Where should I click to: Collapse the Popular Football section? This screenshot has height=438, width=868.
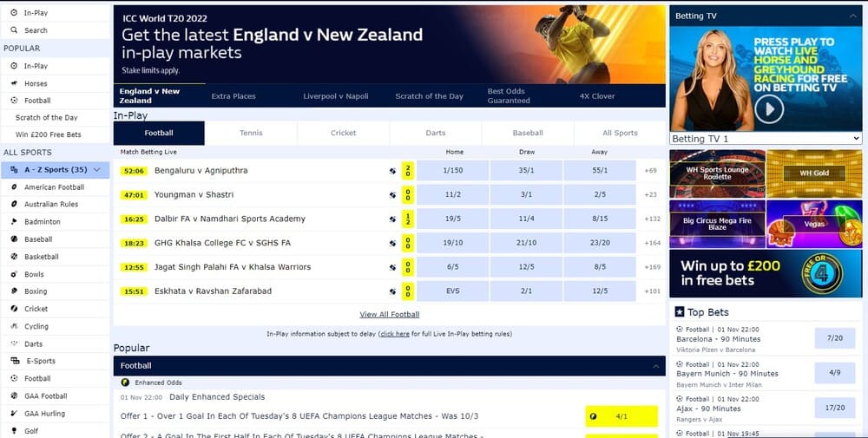tap(656, 366)
